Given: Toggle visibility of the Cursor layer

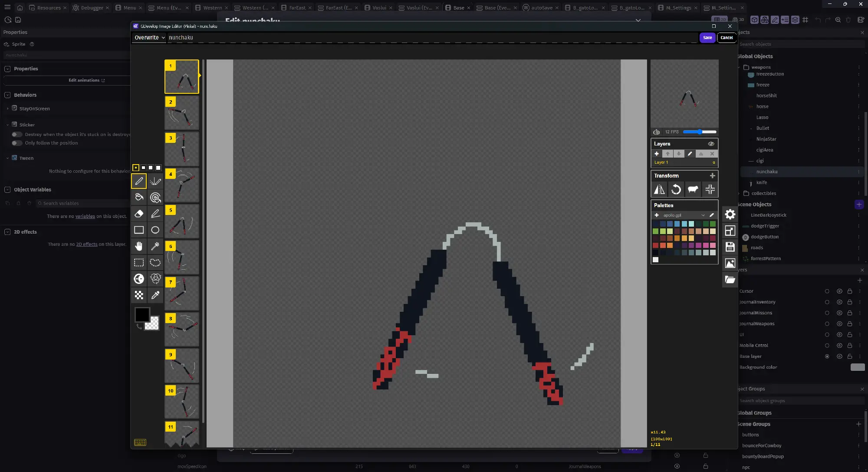Looking at the screenshot, I should point(839,291).
